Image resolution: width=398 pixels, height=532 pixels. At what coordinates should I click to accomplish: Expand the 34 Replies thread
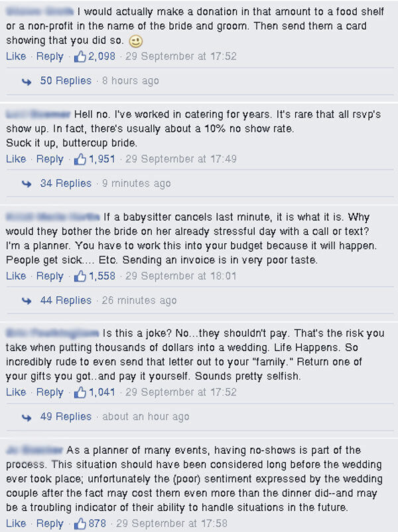pos(65,184)
